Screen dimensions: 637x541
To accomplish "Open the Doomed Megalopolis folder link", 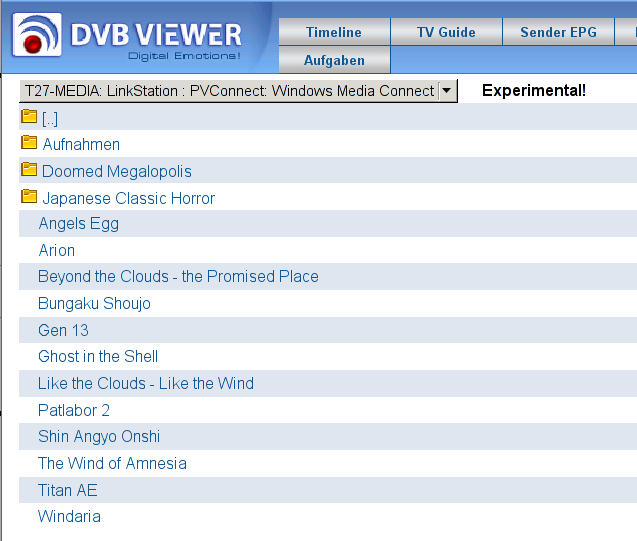I will coord(117,171).
